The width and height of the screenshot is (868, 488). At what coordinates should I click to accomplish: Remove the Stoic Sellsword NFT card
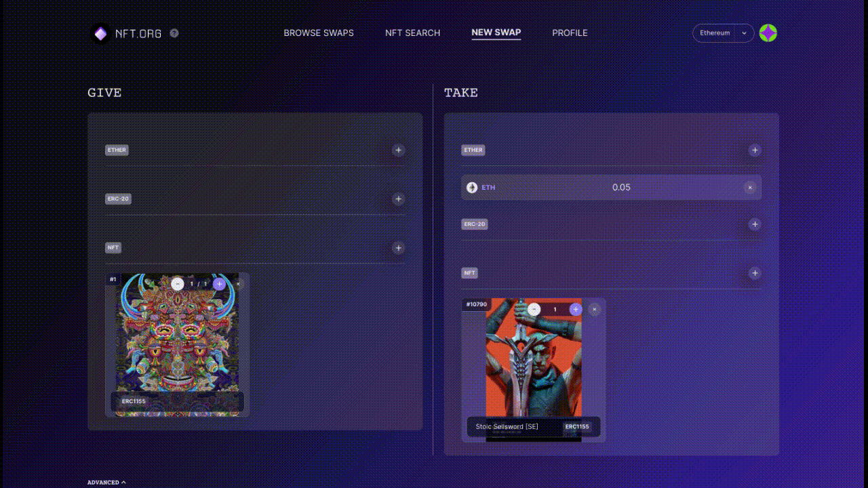[595, 310]
